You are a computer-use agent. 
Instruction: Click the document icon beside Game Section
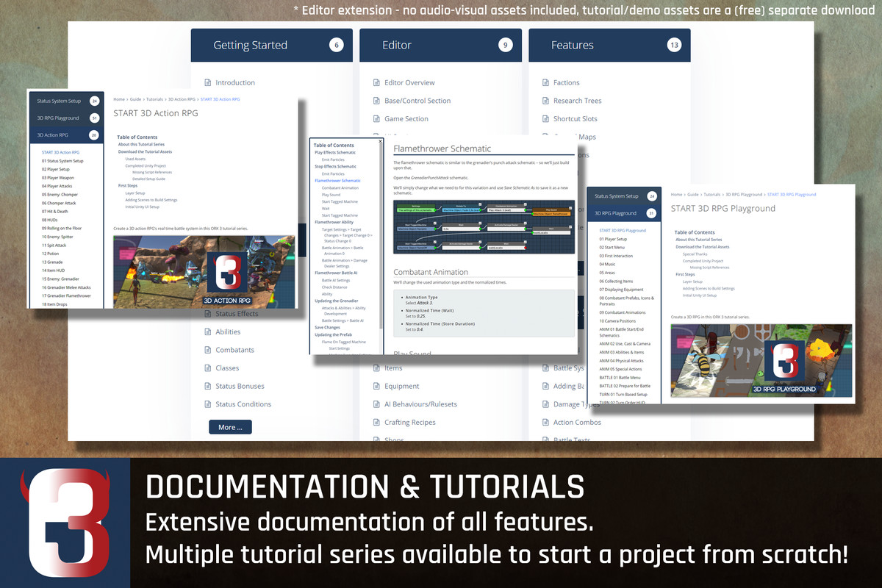pyautogui.click(x=376, y=119)
